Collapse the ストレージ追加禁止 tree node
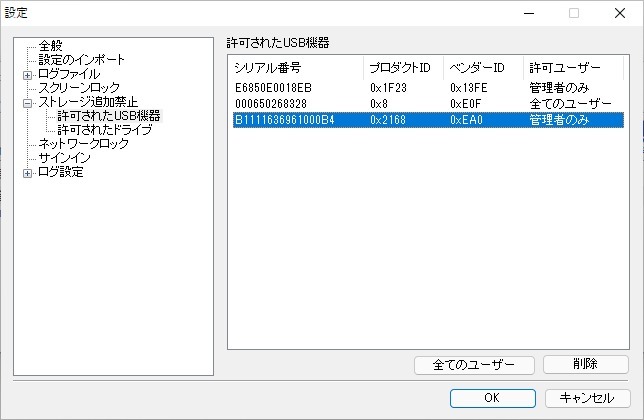 coord(27,103)
